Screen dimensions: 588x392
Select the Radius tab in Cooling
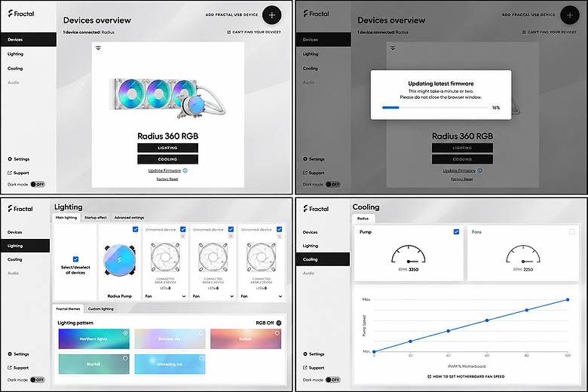(363, 219)
